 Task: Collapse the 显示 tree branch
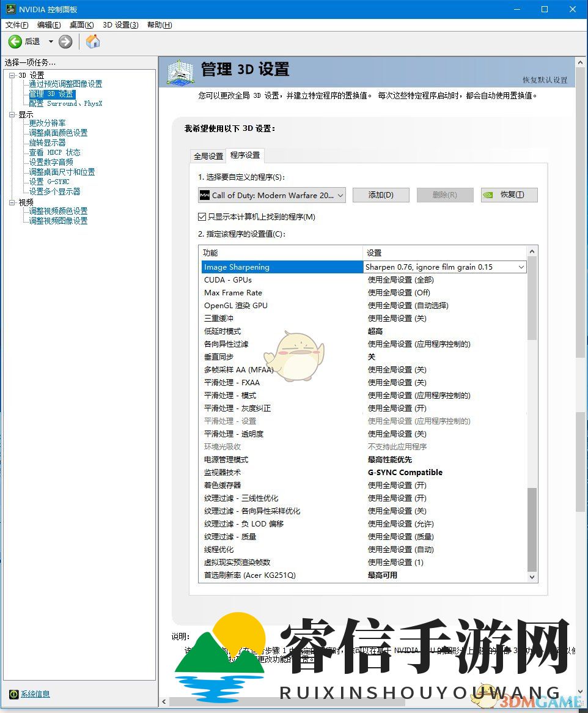click(x=12, y=114)
